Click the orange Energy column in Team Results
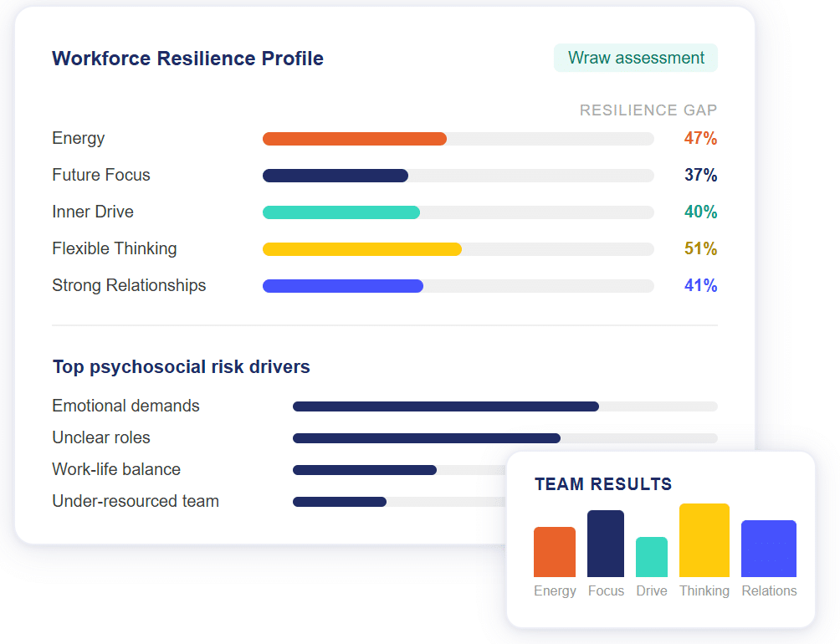840x644 pixels. coord(555,552)
